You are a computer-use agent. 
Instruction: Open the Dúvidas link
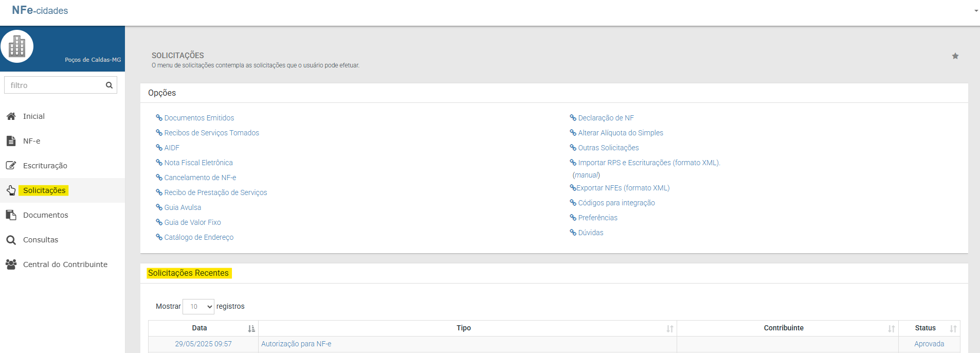(591, 233)
